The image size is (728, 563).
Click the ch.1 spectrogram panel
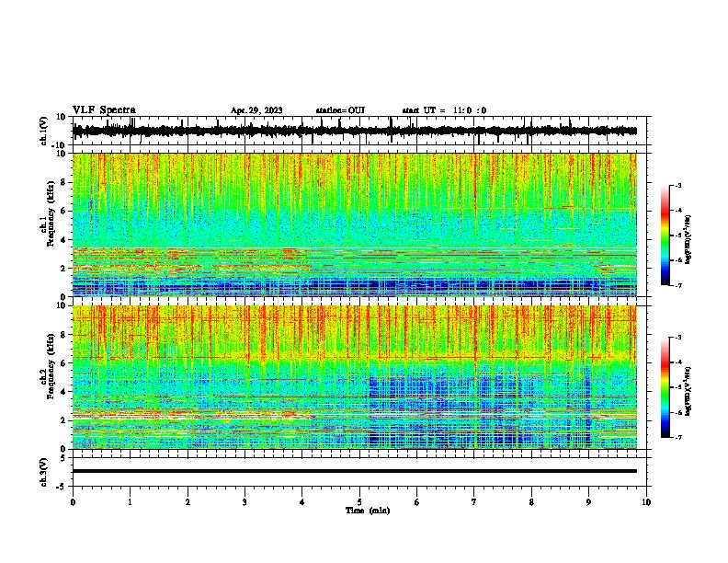click(x=355, y=224)
